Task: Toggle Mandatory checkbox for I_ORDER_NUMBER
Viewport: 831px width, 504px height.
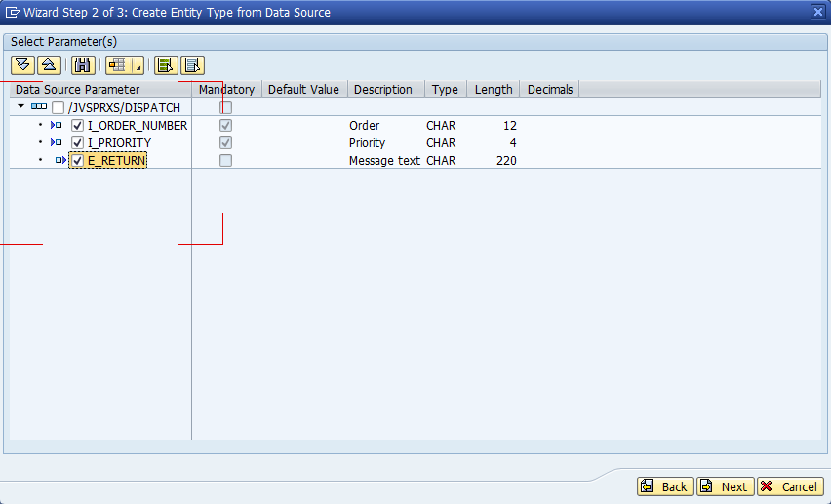Action: [x=225, y=125]
